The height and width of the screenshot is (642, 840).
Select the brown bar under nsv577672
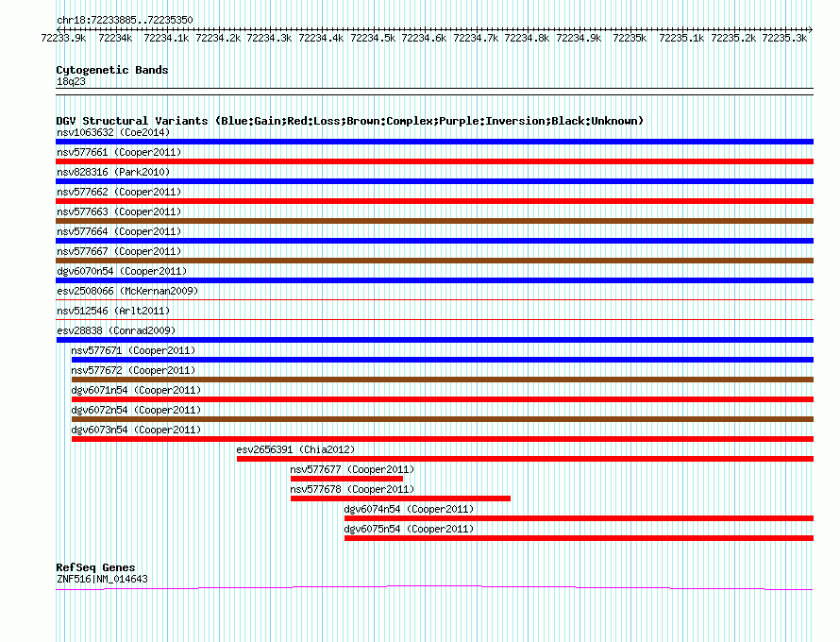443,380
